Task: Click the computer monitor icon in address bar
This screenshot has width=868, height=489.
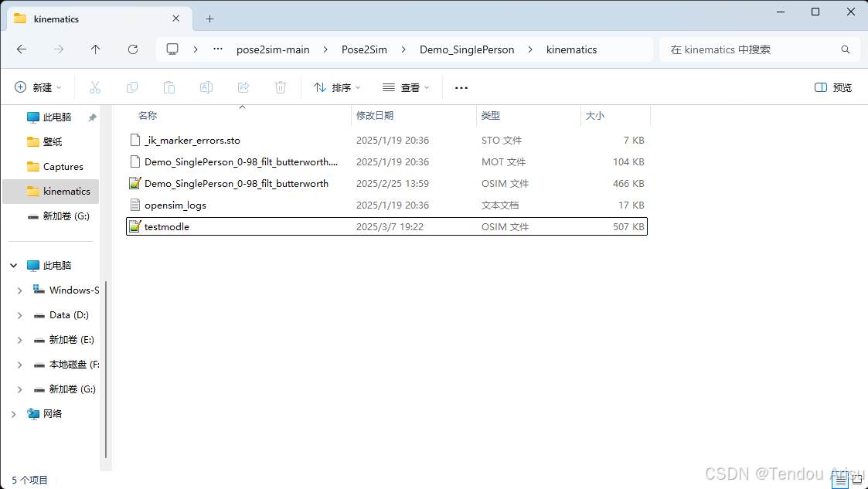Action: 172,49
